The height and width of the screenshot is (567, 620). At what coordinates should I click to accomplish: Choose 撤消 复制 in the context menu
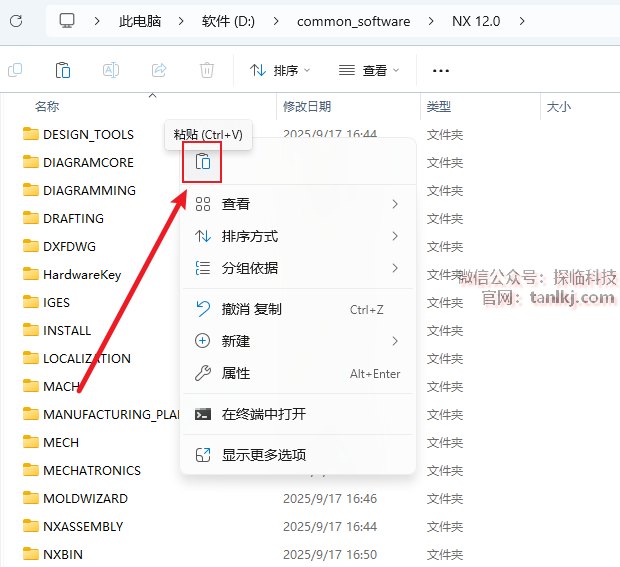coord(297,309)
